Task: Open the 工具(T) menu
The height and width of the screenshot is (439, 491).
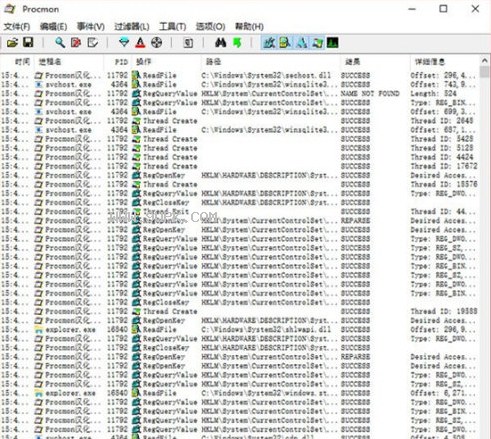Action: point(173,26)
